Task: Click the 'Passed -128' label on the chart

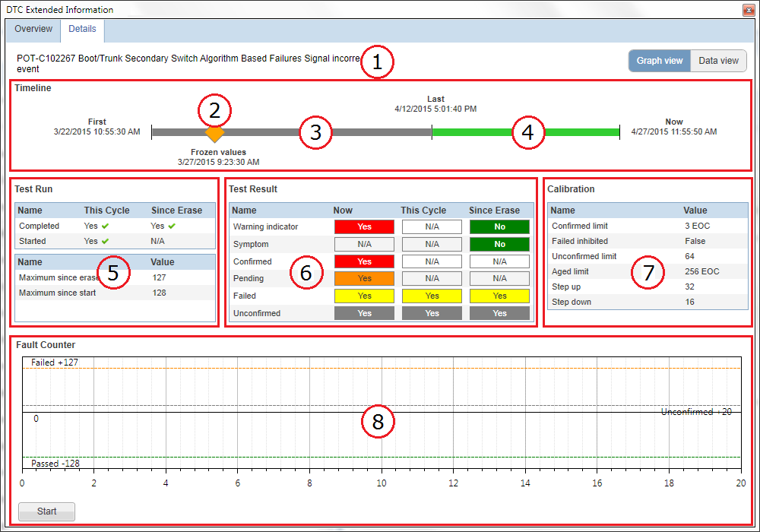Action: click(x=55, y=463)
